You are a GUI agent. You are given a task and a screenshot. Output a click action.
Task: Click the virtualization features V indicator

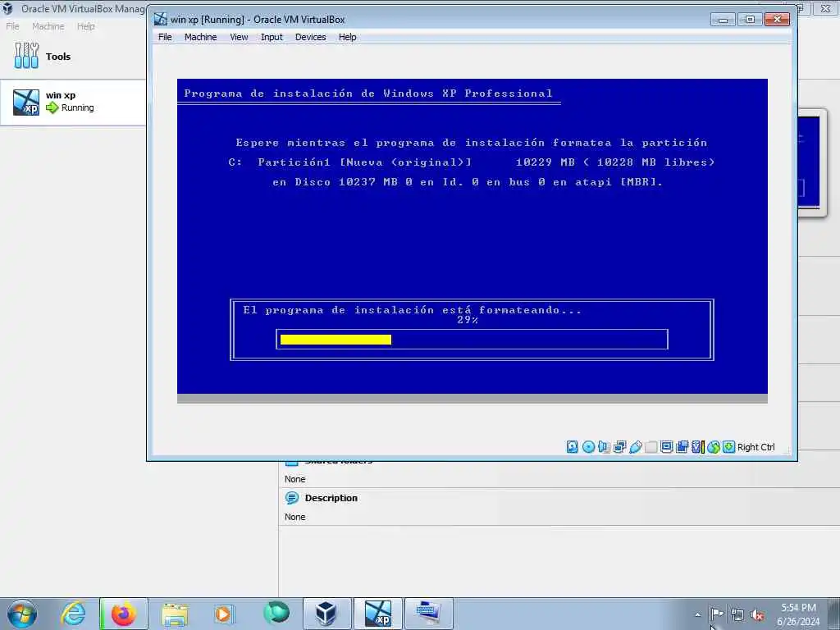pos(697,447)
